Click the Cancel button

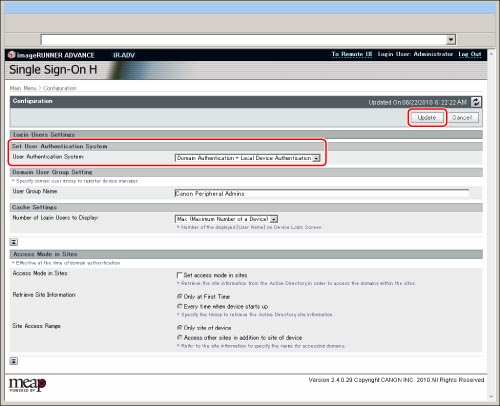pyautogui.click(x=462, y=118)
